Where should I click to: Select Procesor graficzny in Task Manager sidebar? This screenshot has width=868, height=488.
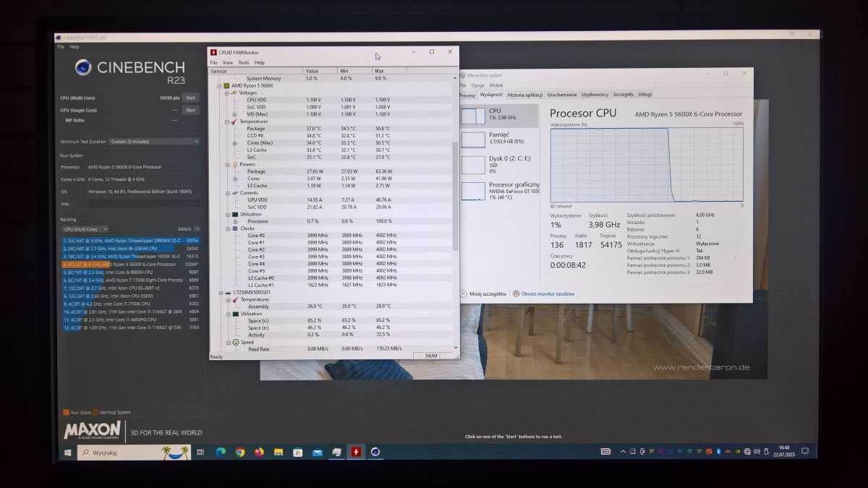500,190
